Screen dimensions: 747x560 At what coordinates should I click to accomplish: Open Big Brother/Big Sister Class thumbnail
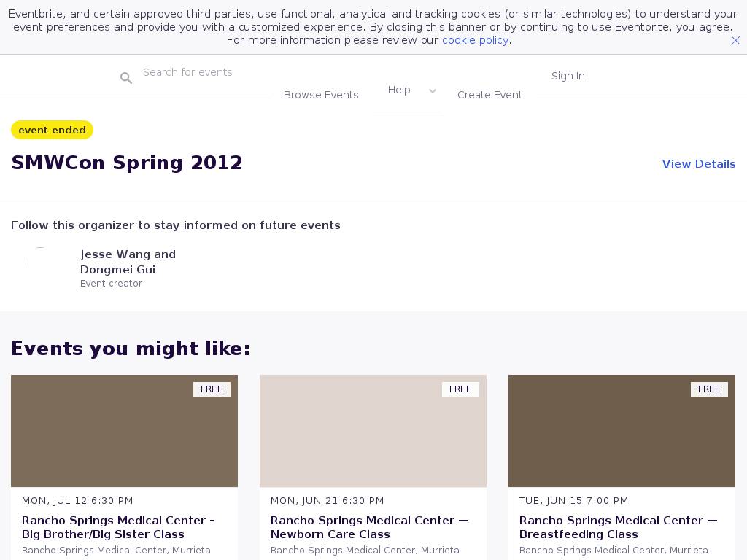pos(124,431)
